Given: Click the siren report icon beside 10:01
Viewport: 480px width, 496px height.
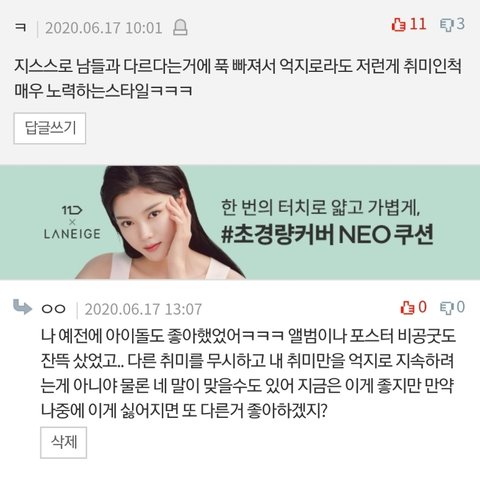Looking at the screenshot, I should point(180,28).
